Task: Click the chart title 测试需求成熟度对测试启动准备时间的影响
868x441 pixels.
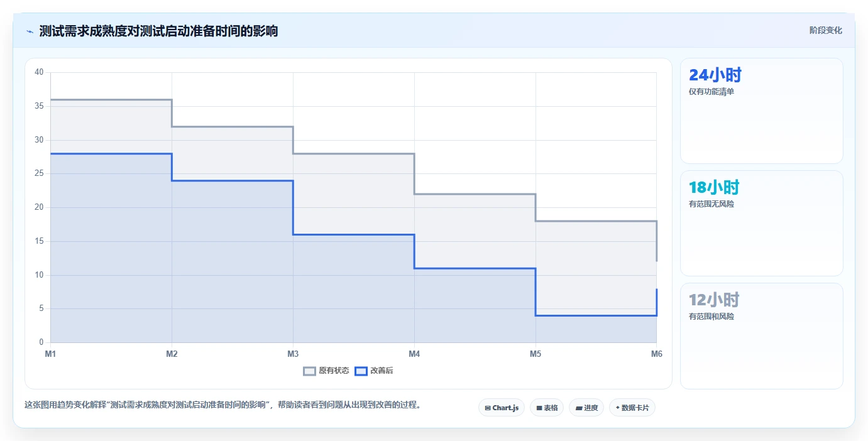Action: pyautogui.click(x=158, y=31)
